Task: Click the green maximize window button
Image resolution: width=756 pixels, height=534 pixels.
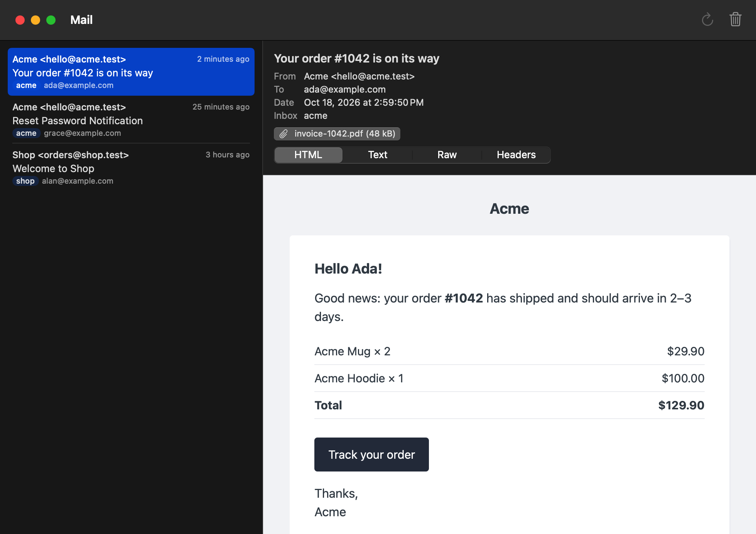Action: tap(51, 20)
